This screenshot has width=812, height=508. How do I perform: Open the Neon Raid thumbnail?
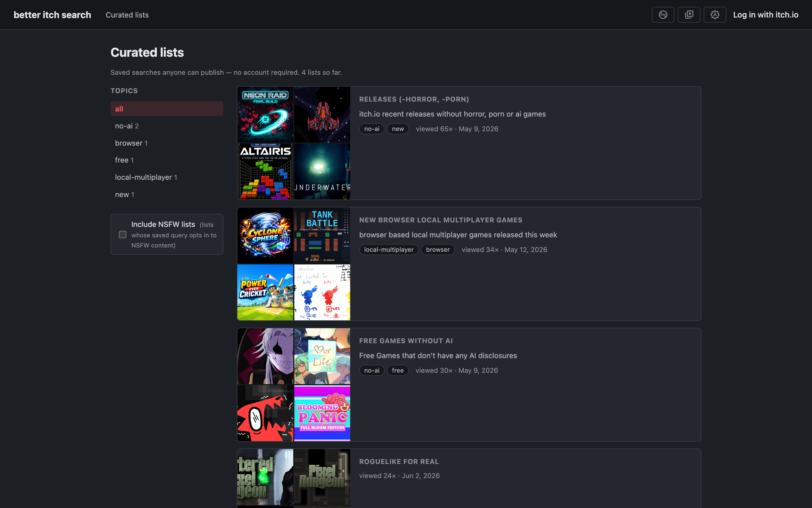[x=265, y=115]
